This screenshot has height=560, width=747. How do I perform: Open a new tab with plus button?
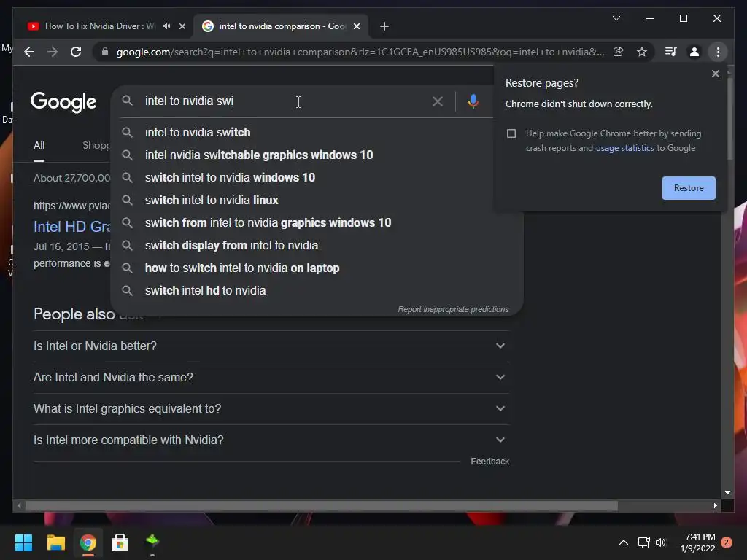pos(384,26)
